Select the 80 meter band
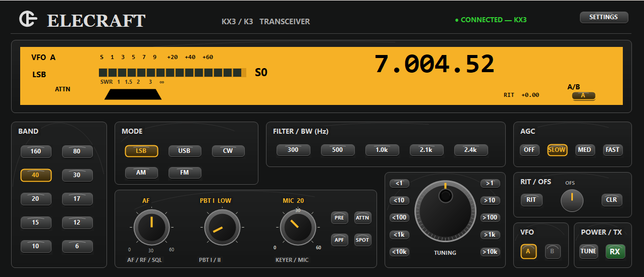 click(x=77, y=151)
